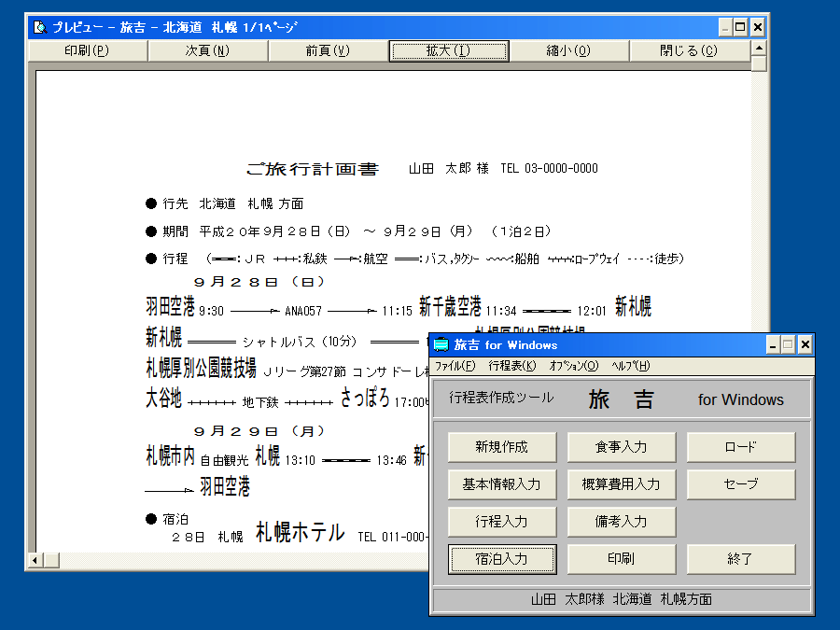Close the preview with 閉じる(C)
The width and height of the screenshot is (840, 630).
[x=690, y=51]
